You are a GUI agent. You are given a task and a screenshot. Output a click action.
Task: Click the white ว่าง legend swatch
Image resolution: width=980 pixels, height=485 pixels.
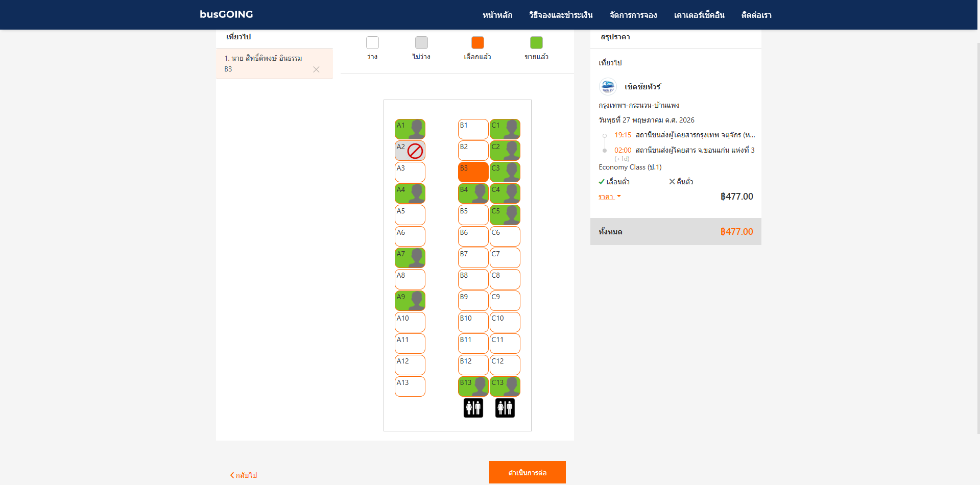click(x=373, y=42)
